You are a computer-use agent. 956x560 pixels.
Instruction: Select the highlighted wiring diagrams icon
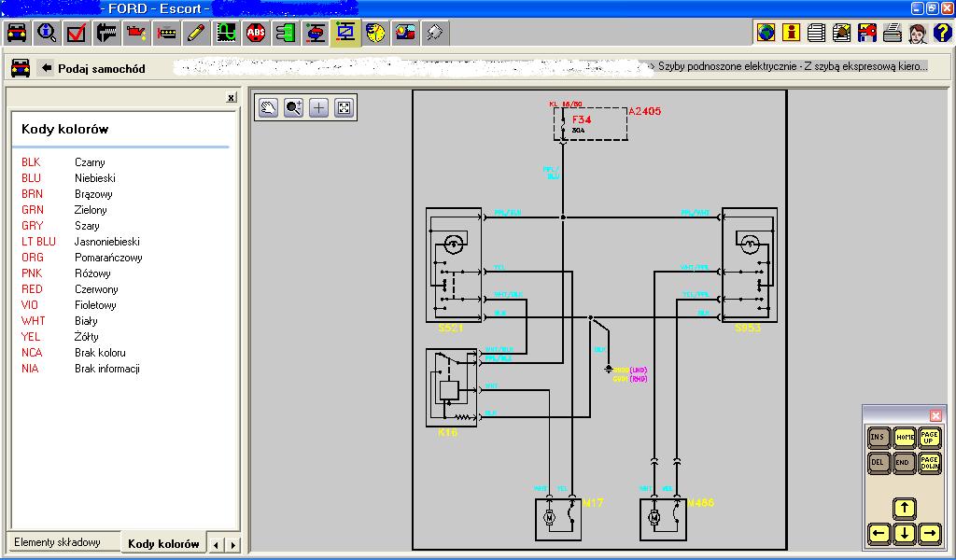[x=345, y=33]
